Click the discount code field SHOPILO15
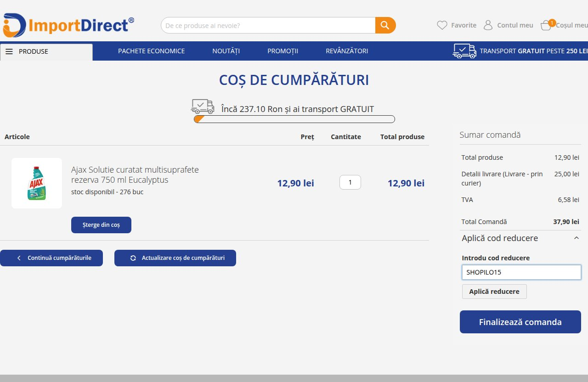This screenshot has width=588, height=382. (521, 272)
